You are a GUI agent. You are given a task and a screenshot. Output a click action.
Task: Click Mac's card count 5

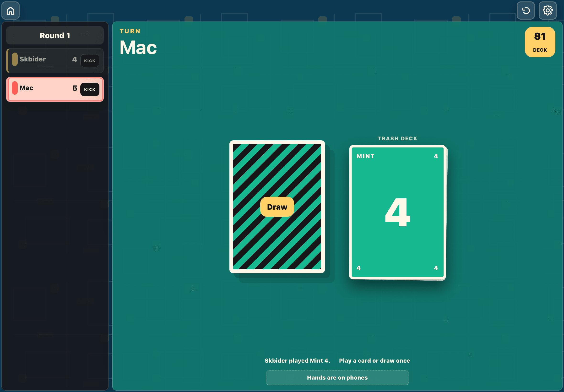click(75, 88)
